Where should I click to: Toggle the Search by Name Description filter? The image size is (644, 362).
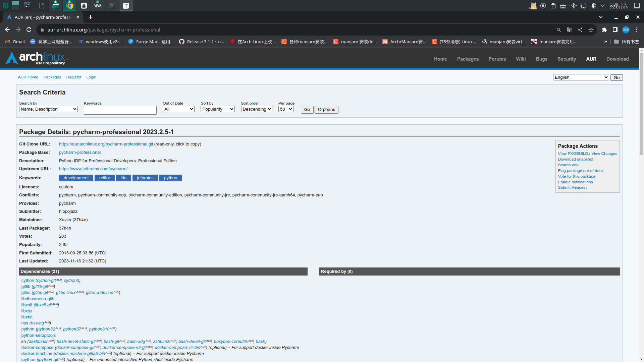click(48, 109)
